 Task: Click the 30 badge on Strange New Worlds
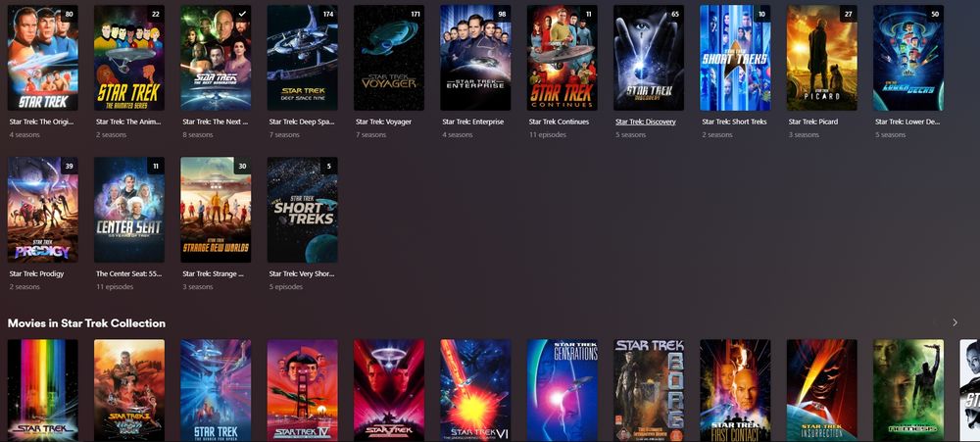coord(242,166)
